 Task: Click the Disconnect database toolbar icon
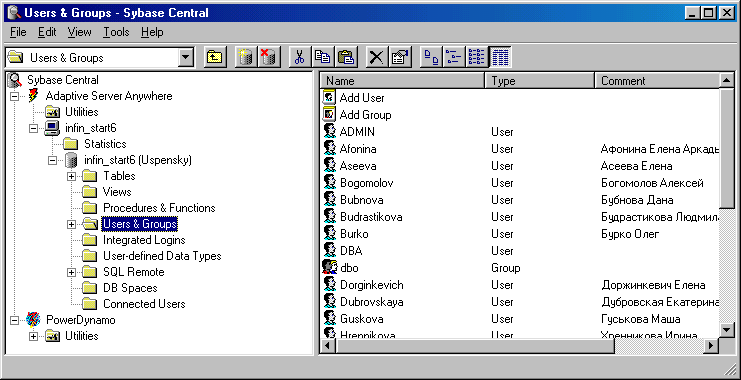(x=269, y=57)
